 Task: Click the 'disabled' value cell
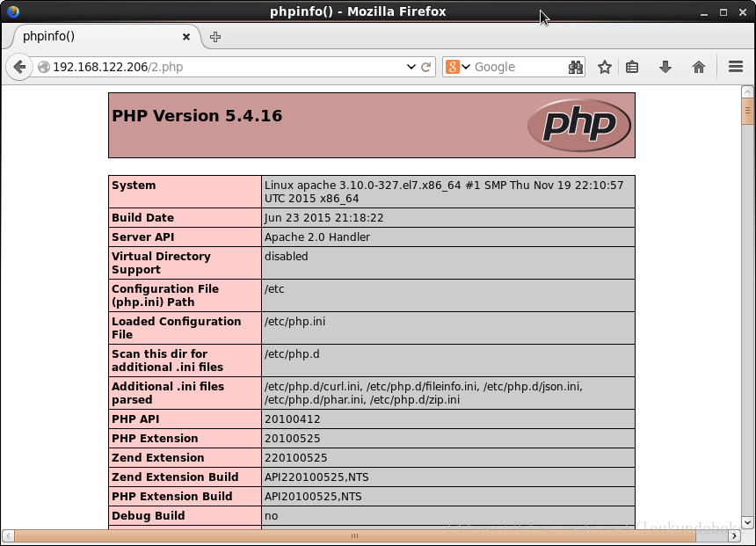(x=448, y=263)
